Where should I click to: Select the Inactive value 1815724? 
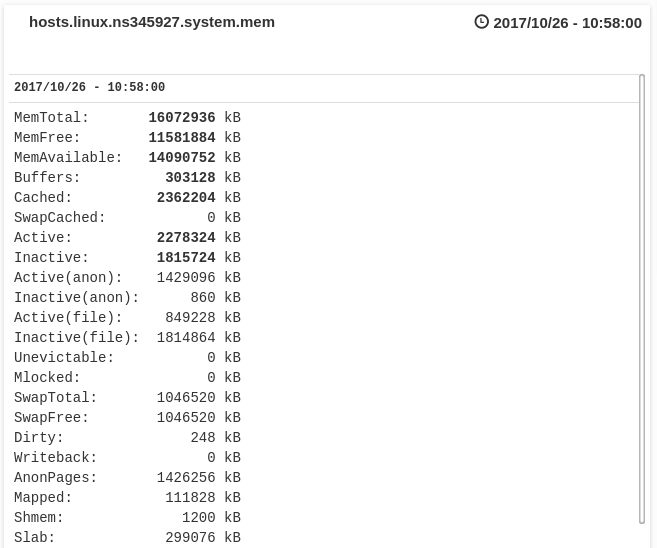point(186,258)
